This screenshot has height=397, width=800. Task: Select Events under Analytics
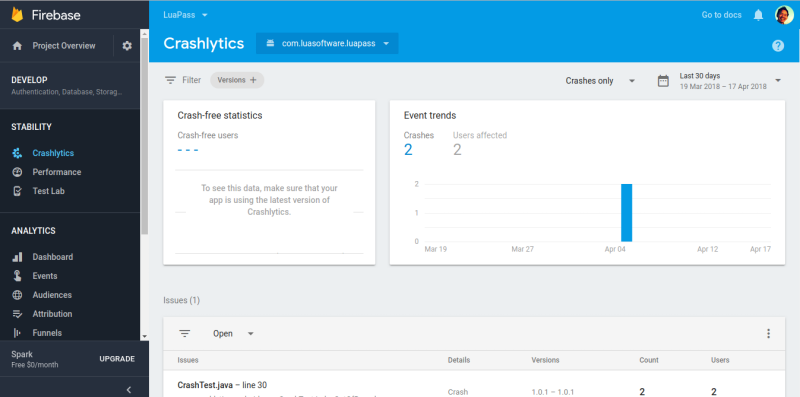click(45, 276)
